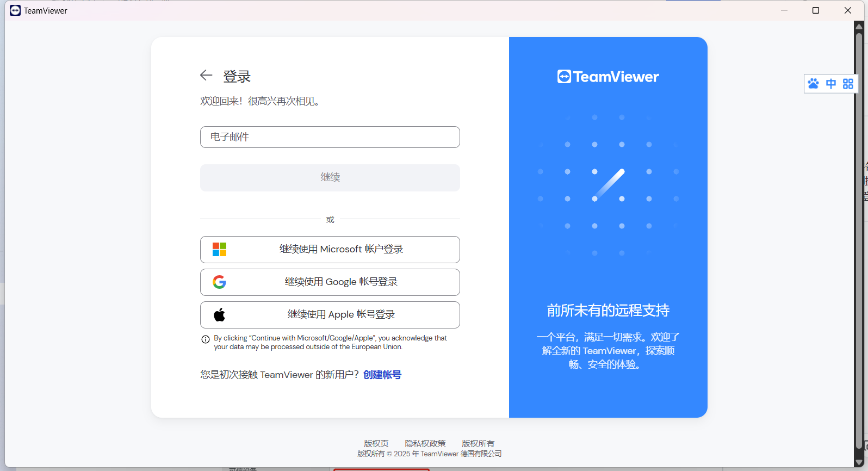Click the TeamViewer title bar app icon
Screen dimensions: 868x471
tap(15, 10)
